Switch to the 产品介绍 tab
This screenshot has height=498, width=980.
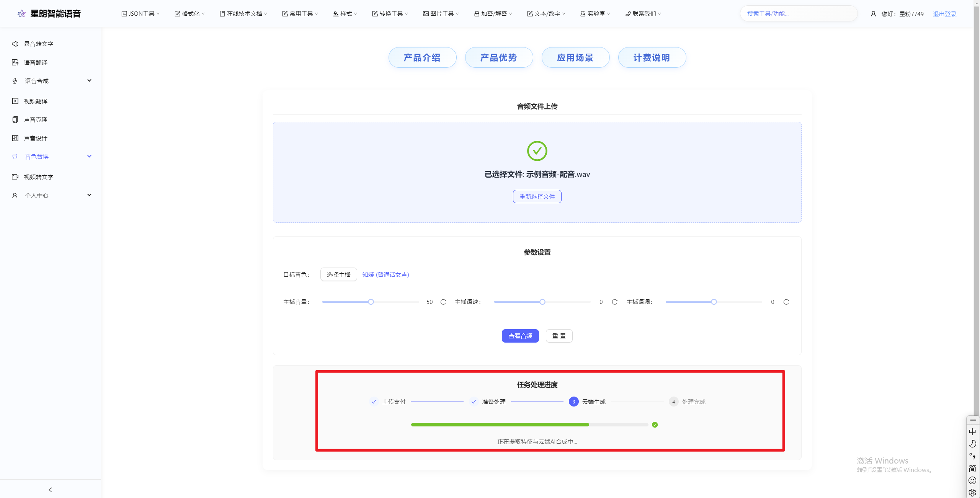click(422, 57)
